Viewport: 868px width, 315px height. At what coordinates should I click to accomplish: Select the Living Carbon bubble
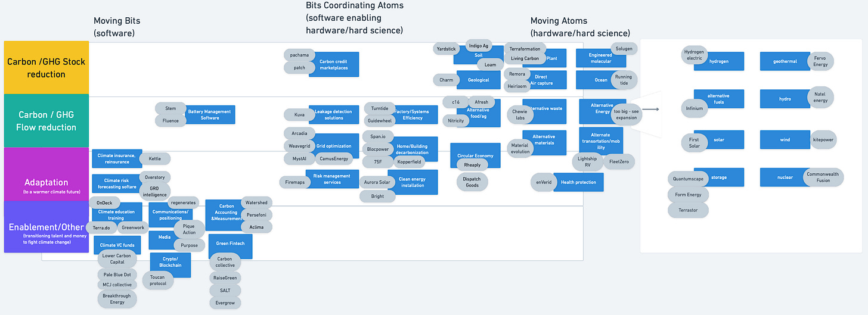click(x=525, y=58)
